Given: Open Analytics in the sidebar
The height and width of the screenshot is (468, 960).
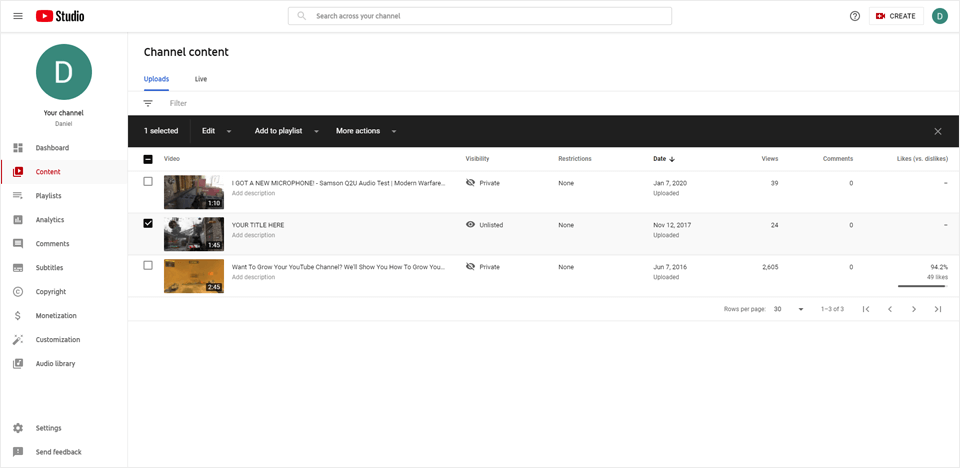Looking at the screenshot, I should coord(64,219).
